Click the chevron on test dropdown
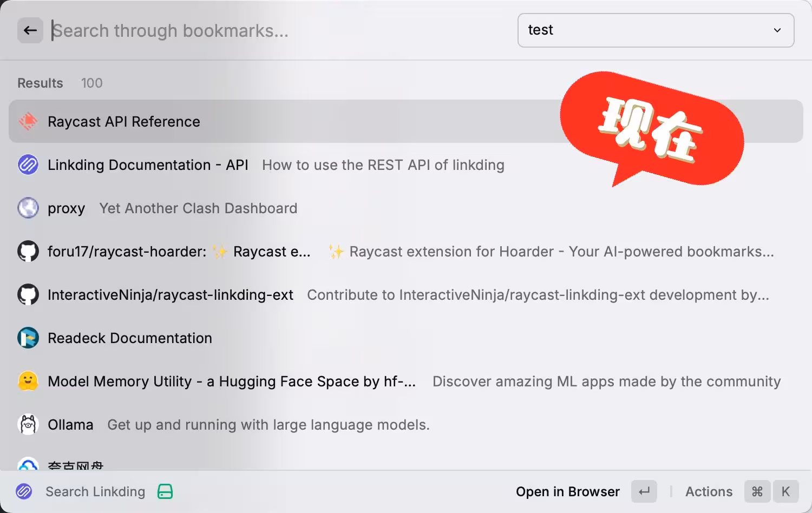 777,30
